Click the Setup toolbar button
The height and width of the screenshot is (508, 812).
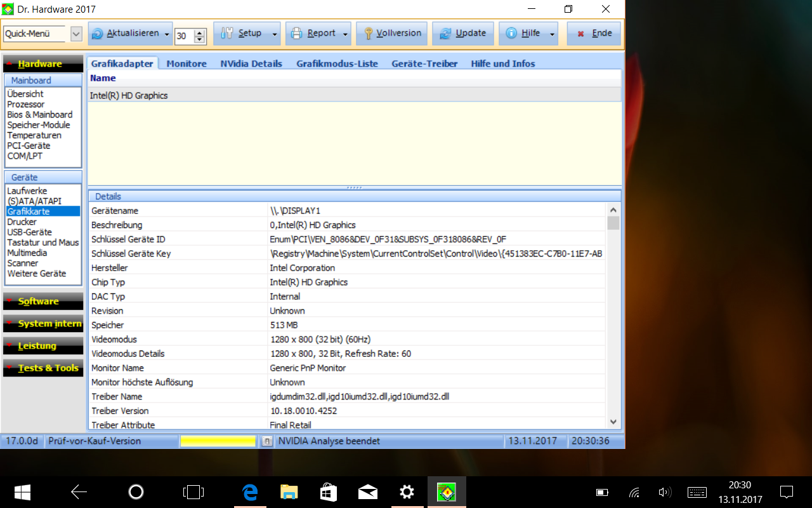[x=242, y=34]
